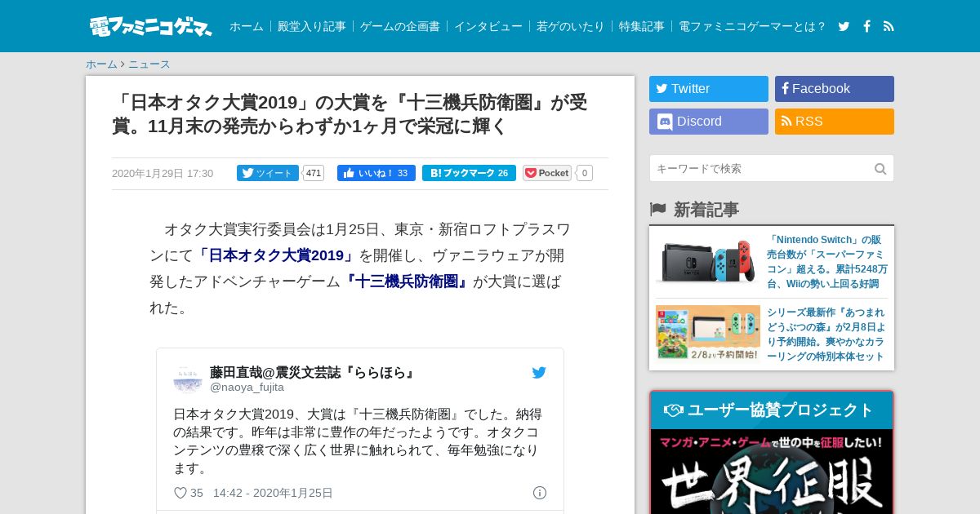Image resolution: width=980 pixels, height=514 pixels.
Task: Open RSS feed icon in top navigation
Action: (889, 26)
